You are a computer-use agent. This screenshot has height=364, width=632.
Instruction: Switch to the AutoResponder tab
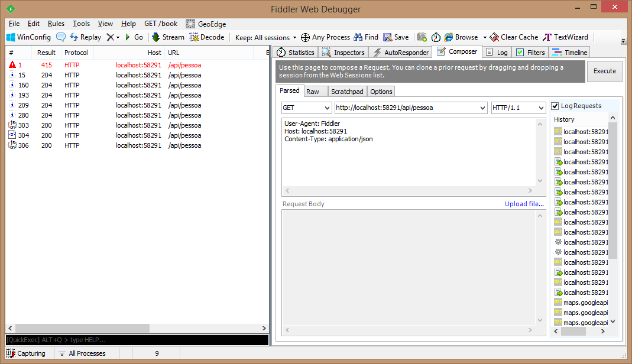coord(401,53)
